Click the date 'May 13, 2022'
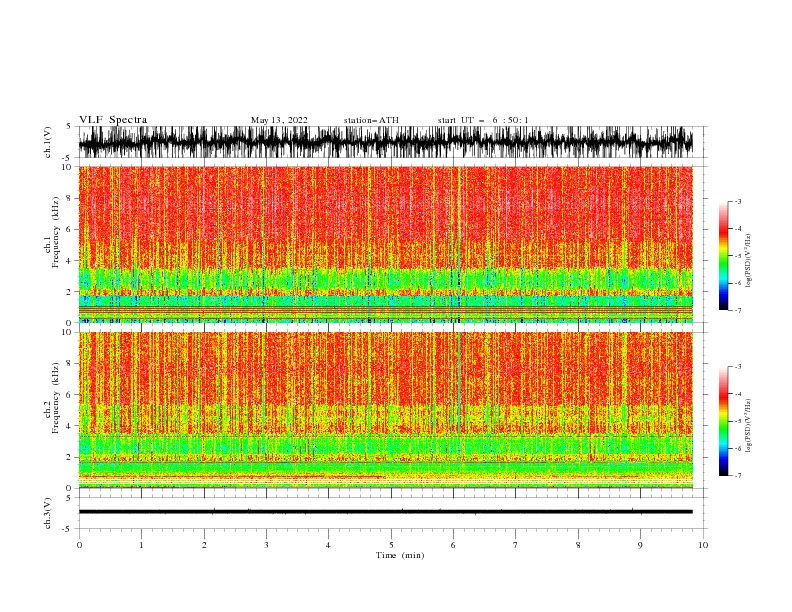The image size is (792, 612). (x=279, y=120)
